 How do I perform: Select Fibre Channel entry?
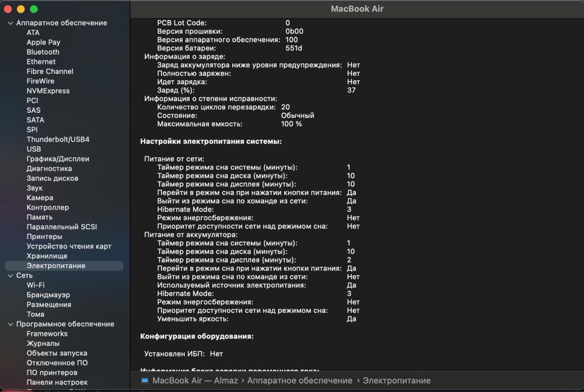point(50,71)
